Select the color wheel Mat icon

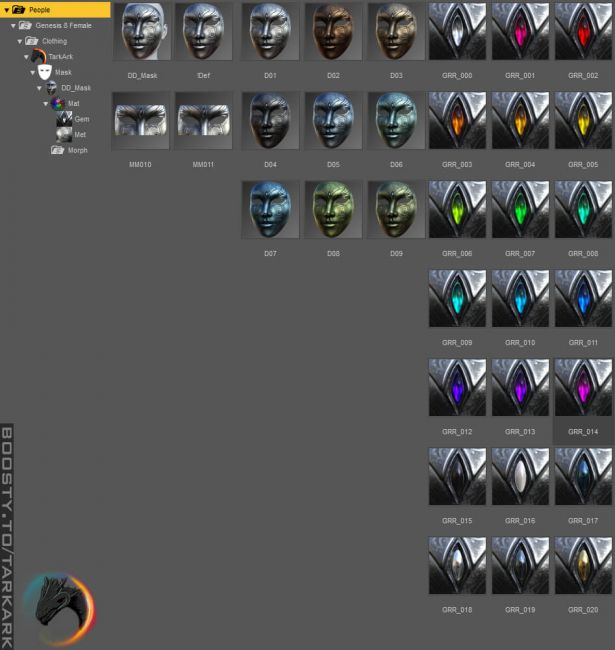[58, 103]
